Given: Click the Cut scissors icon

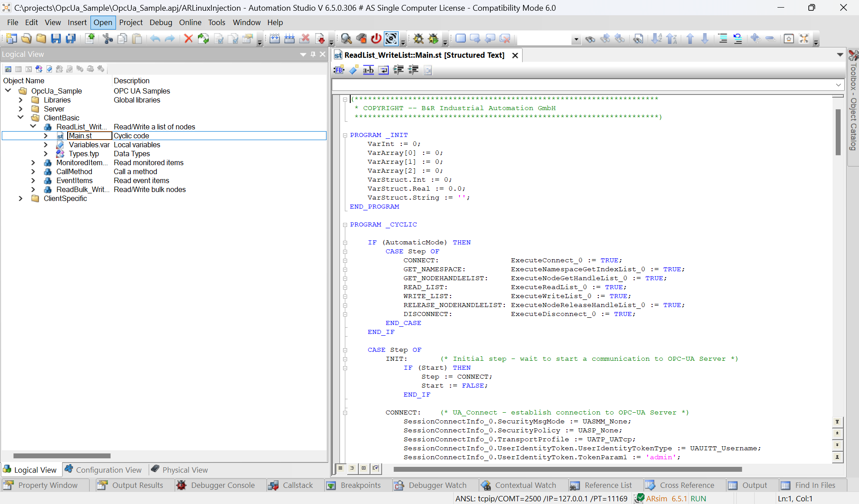Looking at the screenshot, I should (108, 38).
